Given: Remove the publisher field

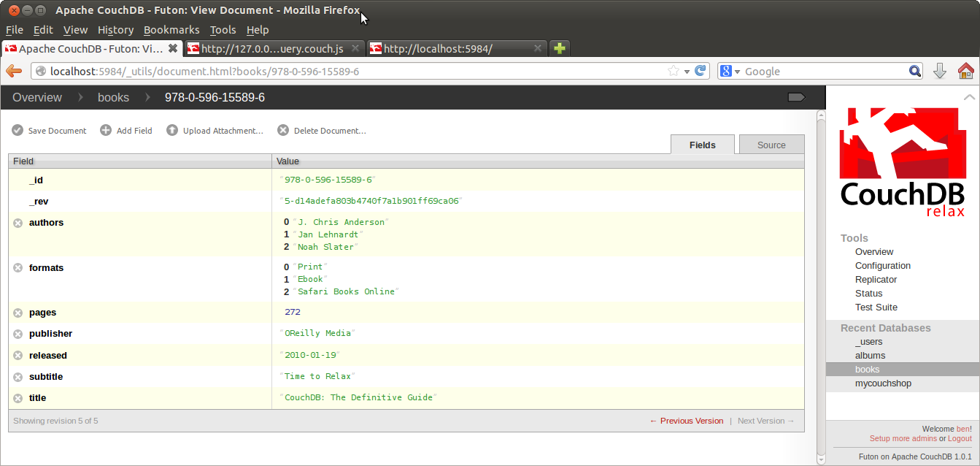Looking at the screenshot, I should tap(18, 334).
